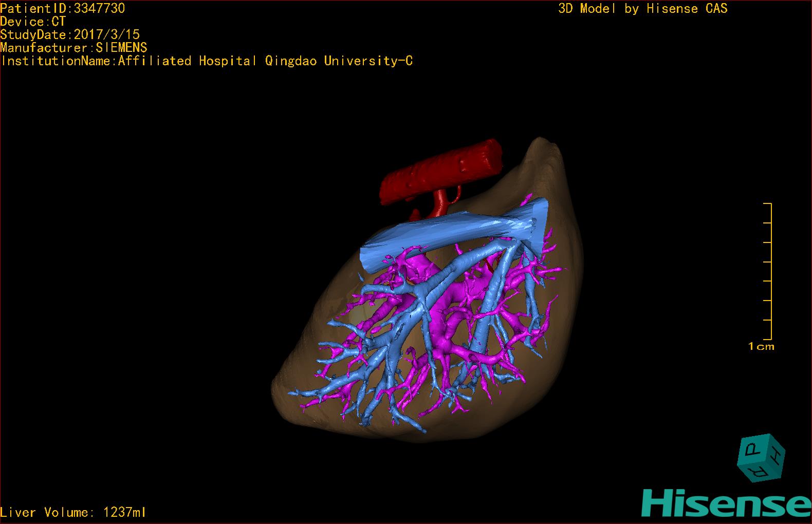
Task: Click the InstitutionName Affiliated Hospital text
Action: coord(207,61)
